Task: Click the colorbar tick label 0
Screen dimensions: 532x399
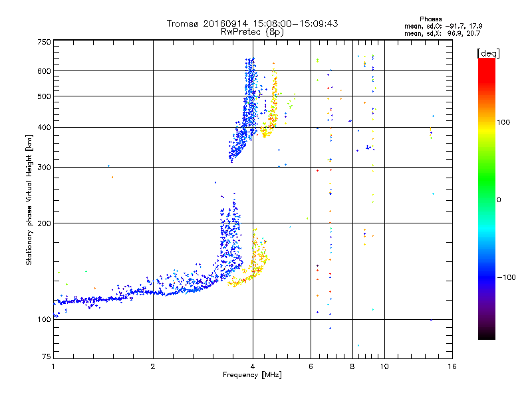Action: click(x=501, y=199)
